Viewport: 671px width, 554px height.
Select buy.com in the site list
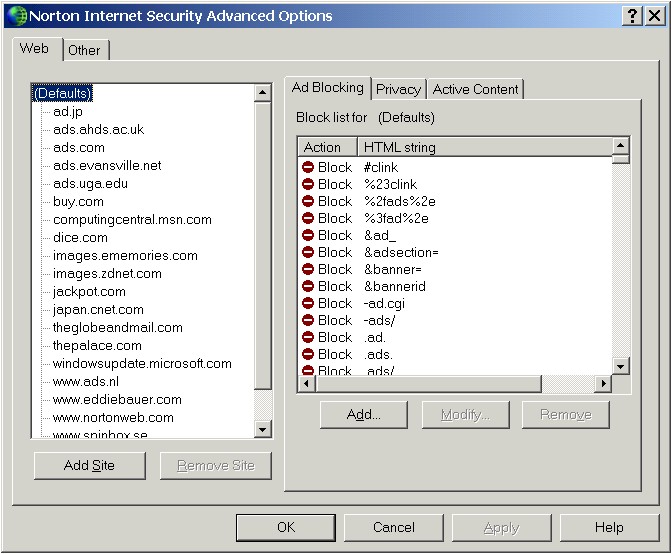pos(78,201)
